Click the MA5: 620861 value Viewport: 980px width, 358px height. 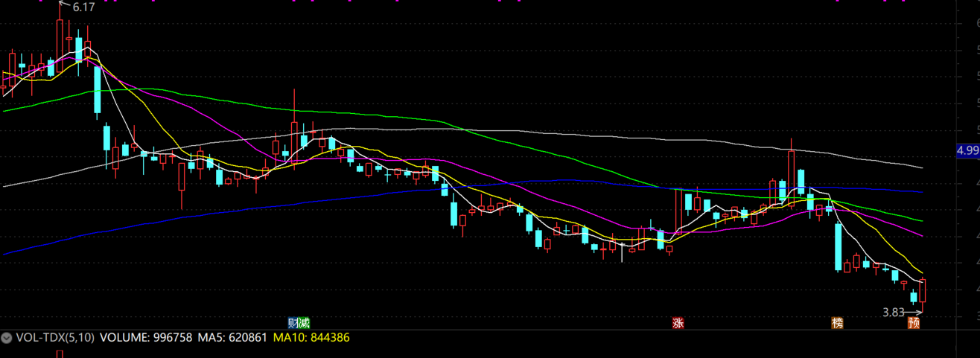(233, 338)
